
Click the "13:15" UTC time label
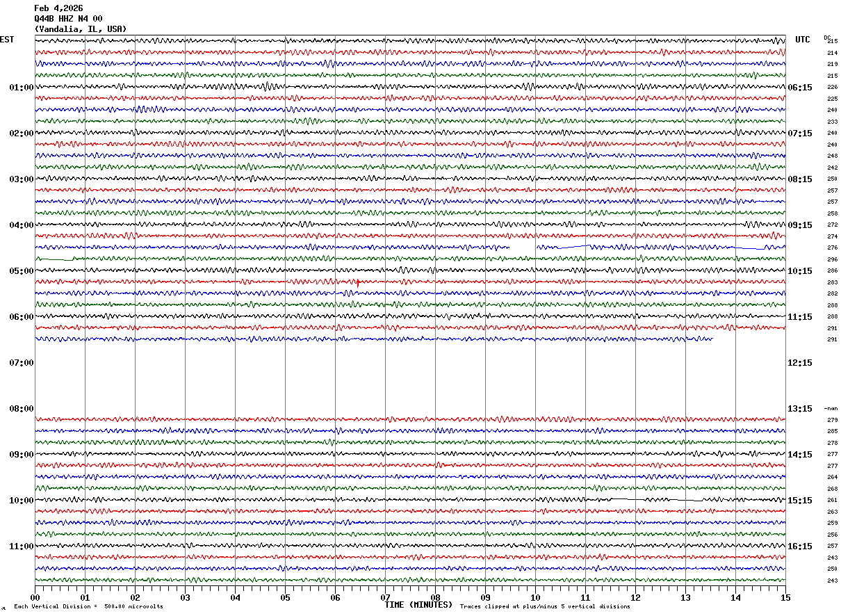(800, 409)
